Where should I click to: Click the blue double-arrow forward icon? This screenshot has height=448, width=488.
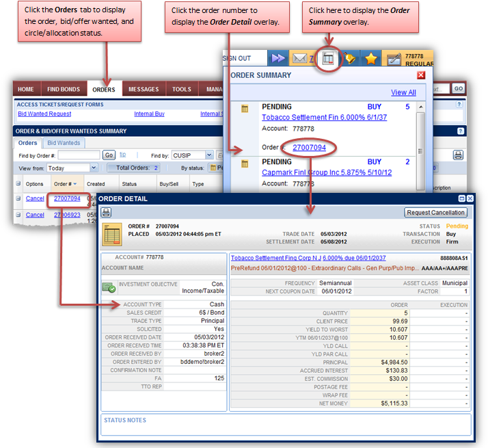pos(277,60)
